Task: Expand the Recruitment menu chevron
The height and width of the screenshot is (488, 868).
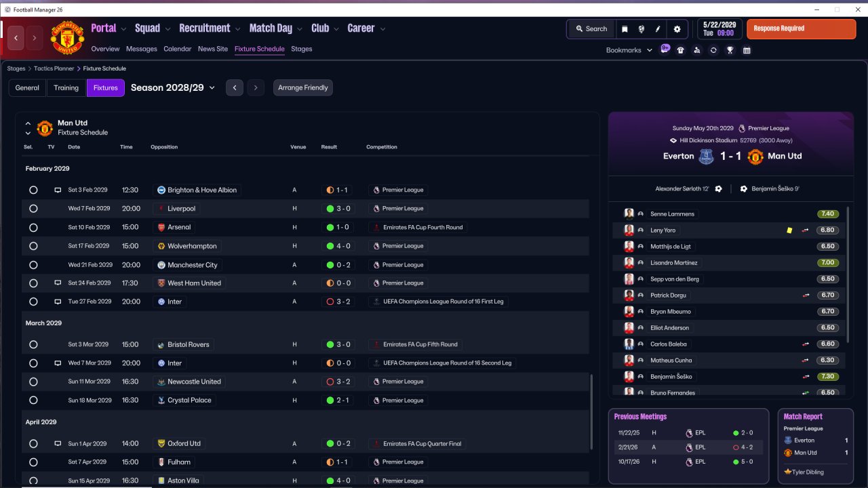Action: click(237, 29)
